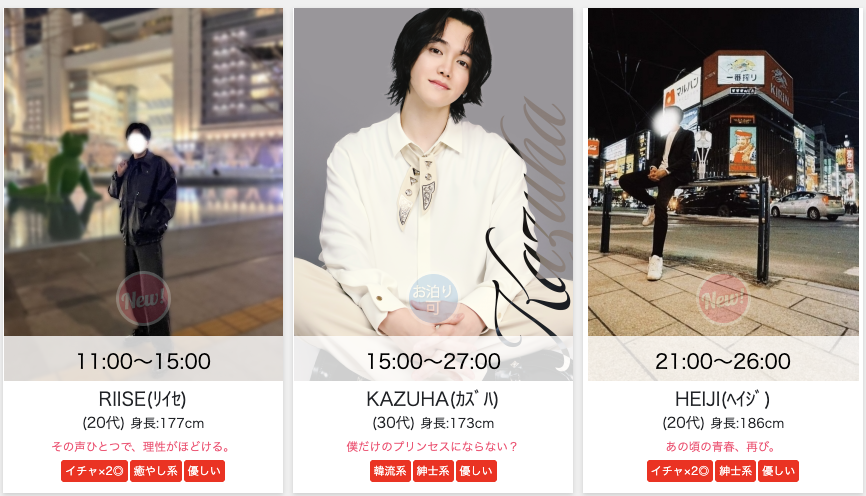Click the イチャ×2◎ tag under HEIJI
The width and height of the screenshot is (866, 496).
pos(680,471)
